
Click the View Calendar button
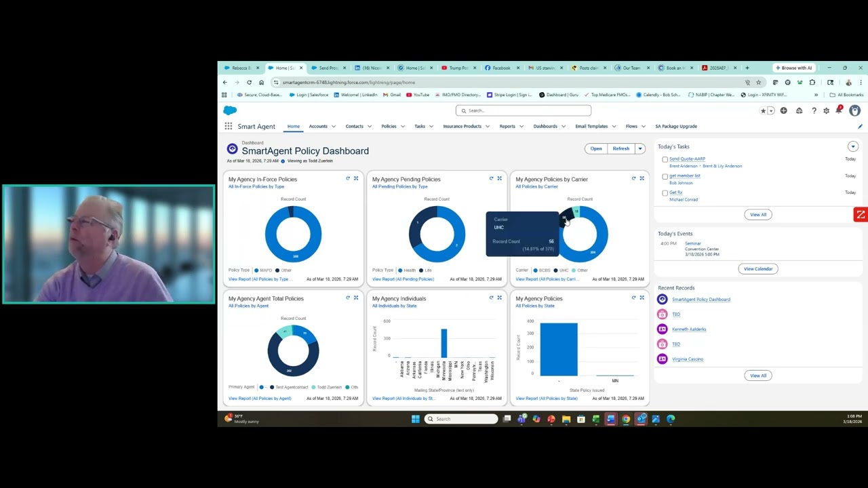[758, 268]
